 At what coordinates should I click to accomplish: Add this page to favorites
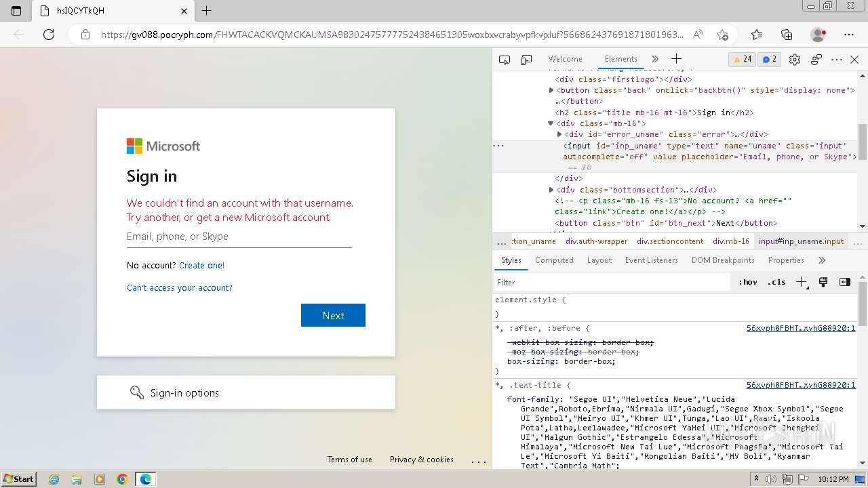coord(723,35)
